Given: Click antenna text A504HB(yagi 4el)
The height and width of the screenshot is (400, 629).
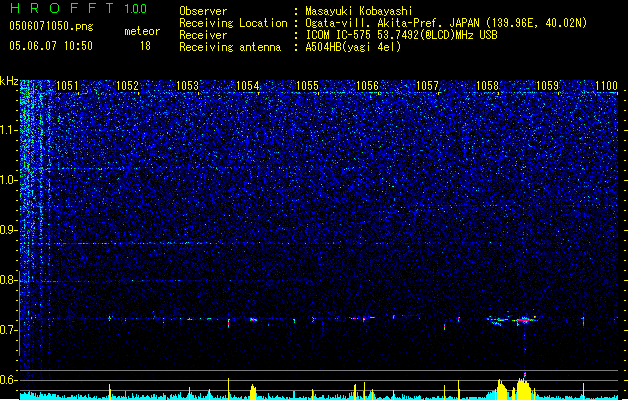Looking at the screenshot, I should point(353,47).
